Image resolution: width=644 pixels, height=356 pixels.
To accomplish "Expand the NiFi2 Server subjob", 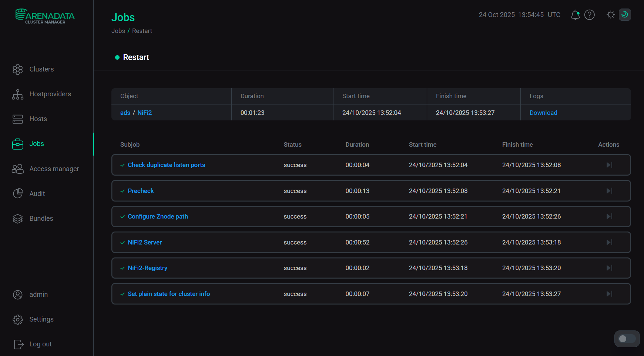I will 145,242.
